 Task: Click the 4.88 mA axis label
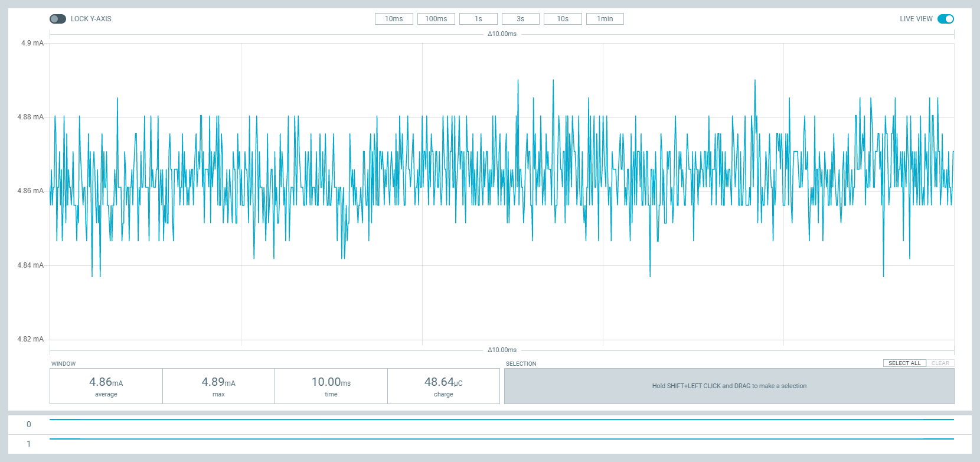click(31, 117)
